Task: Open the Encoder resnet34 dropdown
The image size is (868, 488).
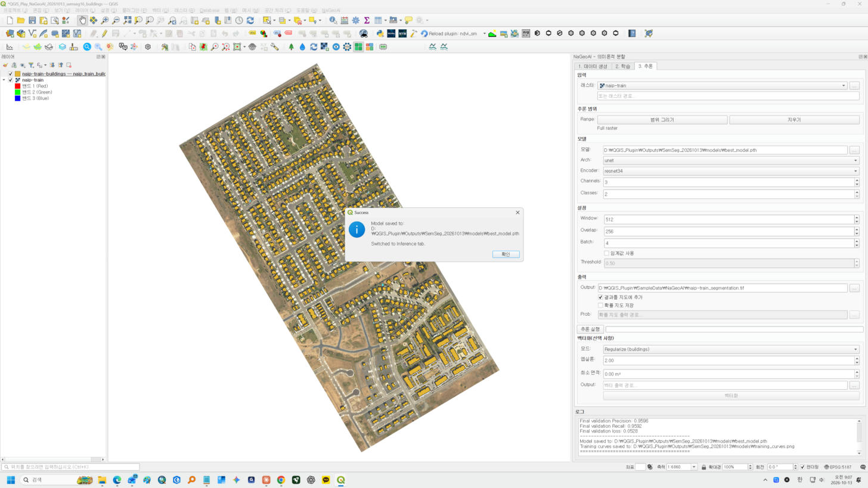Action: point(731,171)
